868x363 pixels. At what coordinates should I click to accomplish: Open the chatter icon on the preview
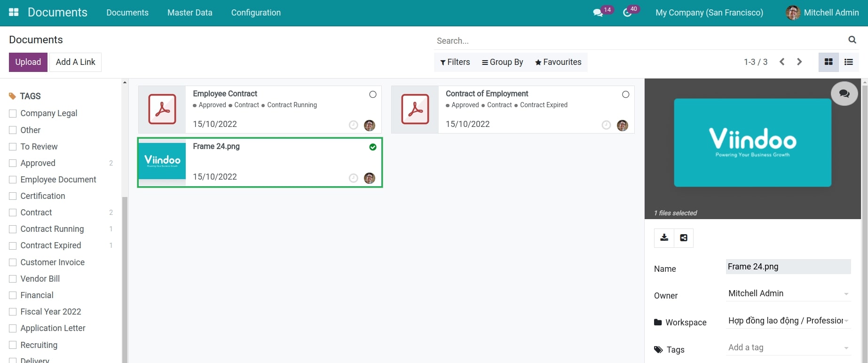[844, 94]
